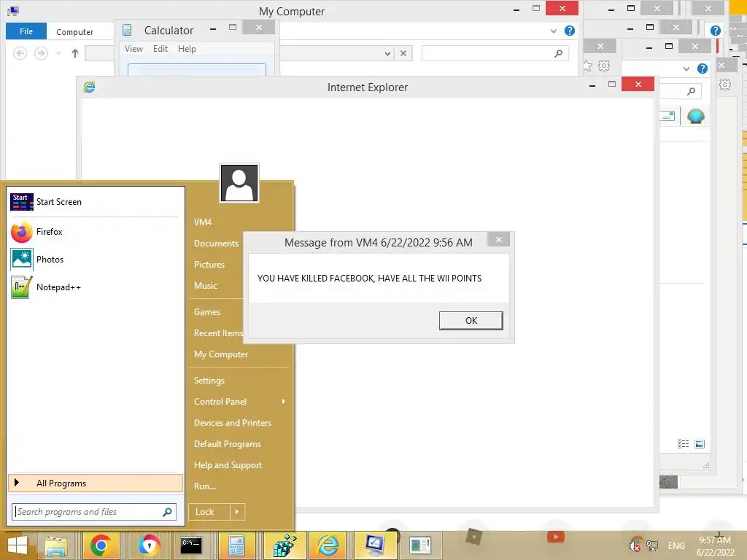Close the Message from VM4 dialog

pyautogui.click(x=499, y=239)
